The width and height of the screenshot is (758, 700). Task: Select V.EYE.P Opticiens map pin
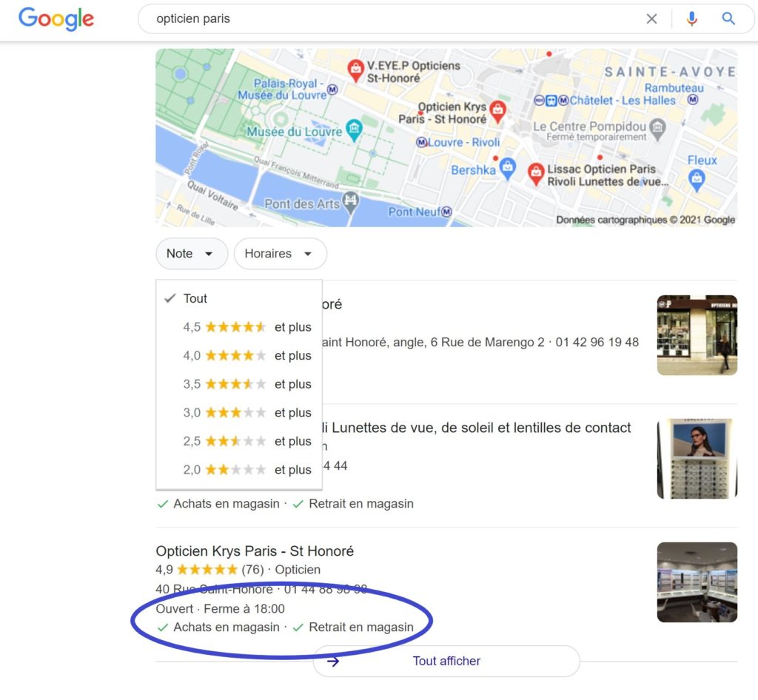click(x=356, y=70)
